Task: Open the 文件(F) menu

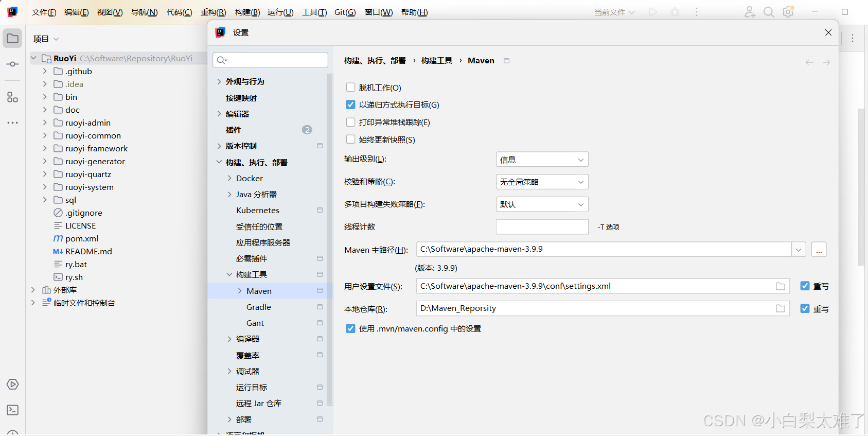Action: pyautogui.click(x=44, y=12)
